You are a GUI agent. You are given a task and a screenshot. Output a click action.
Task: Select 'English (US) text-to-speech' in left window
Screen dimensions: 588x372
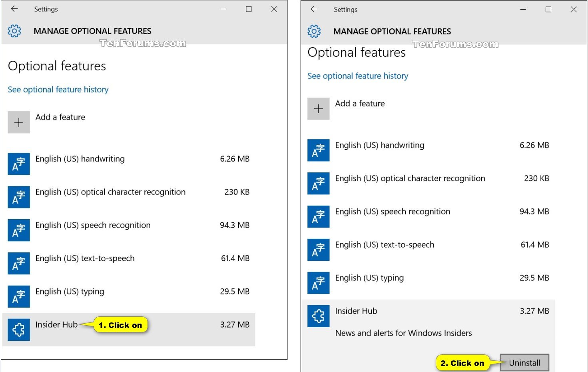pos(85,259)
